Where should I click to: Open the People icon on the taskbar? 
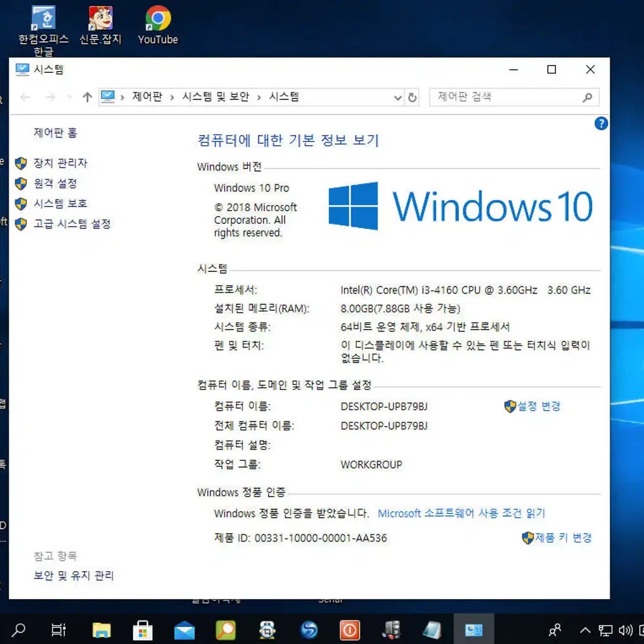pyautogui.click(x=555, y=629)
